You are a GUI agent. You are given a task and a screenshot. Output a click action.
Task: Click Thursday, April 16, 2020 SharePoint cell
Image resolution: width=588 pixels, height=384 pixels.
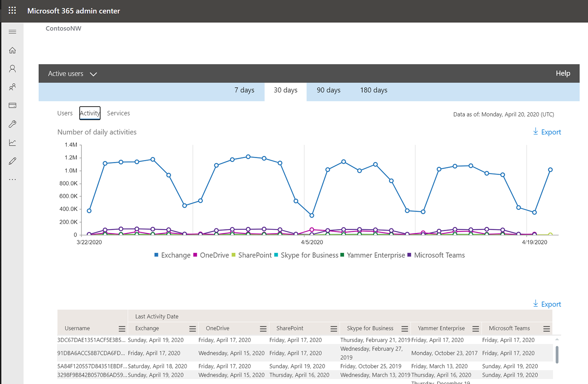click(x=299, y=375)
